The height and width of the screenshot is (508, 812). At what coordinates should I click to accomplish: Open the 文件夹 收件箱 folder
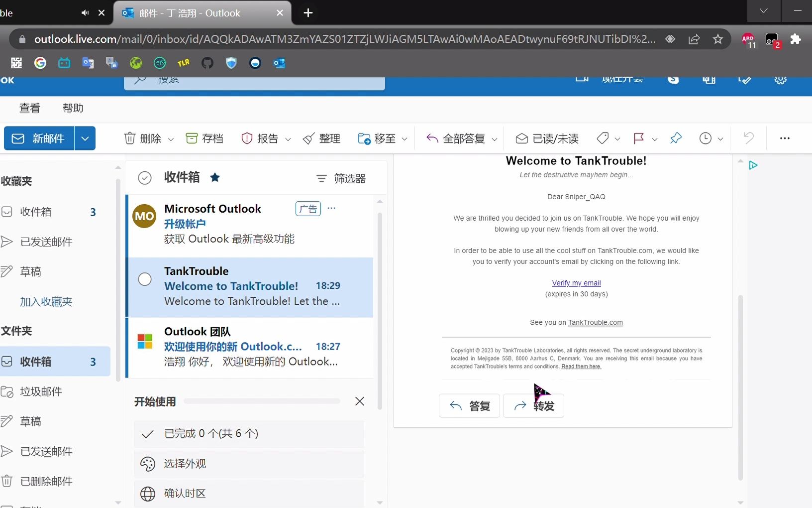55,362
